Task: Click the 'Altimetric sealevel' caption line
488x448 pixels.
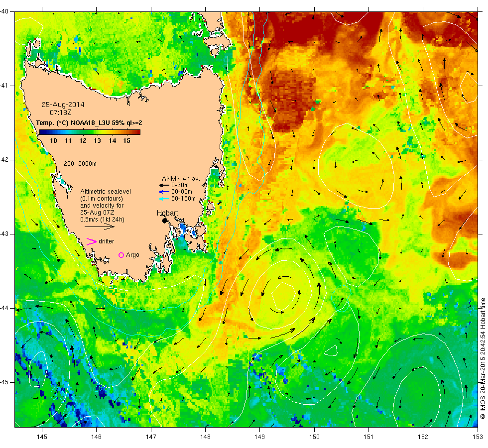Action: (x=106, y=192)
